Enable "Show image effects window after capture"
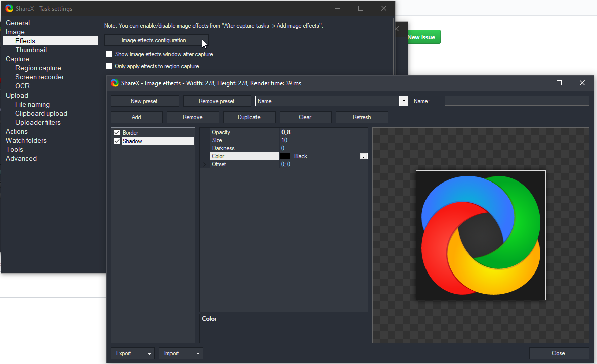The height and width of the screenshot is (364, 597). pos(109,54)
